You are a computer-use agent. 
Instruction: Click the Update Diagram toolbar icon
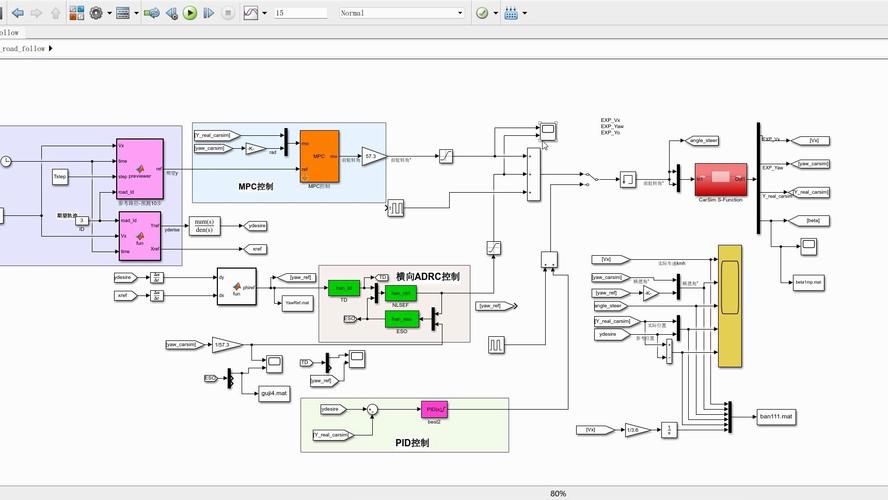152,13
